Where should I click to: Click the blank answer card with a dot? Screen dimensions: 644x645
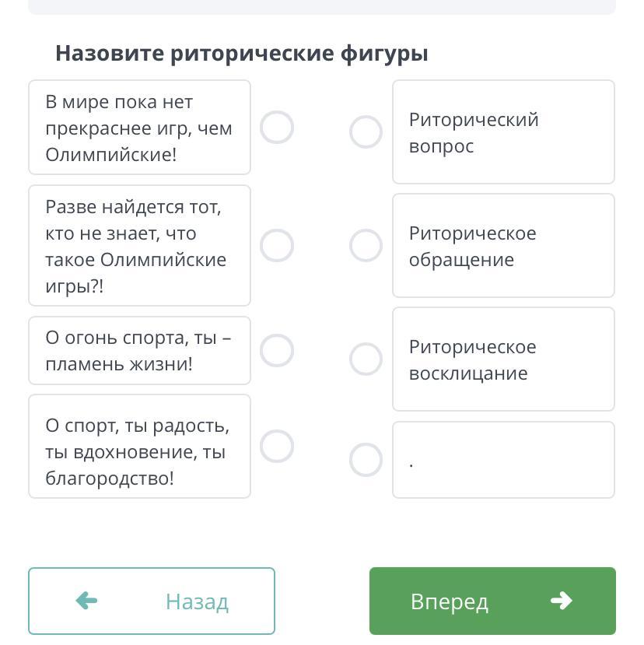[503, 460]
